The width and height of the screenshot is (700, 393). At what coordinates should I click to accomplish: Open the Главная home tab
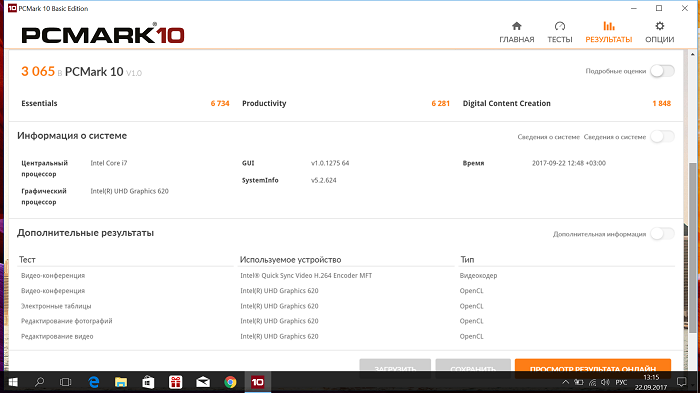pyautogui.click(x=517, y=32)
